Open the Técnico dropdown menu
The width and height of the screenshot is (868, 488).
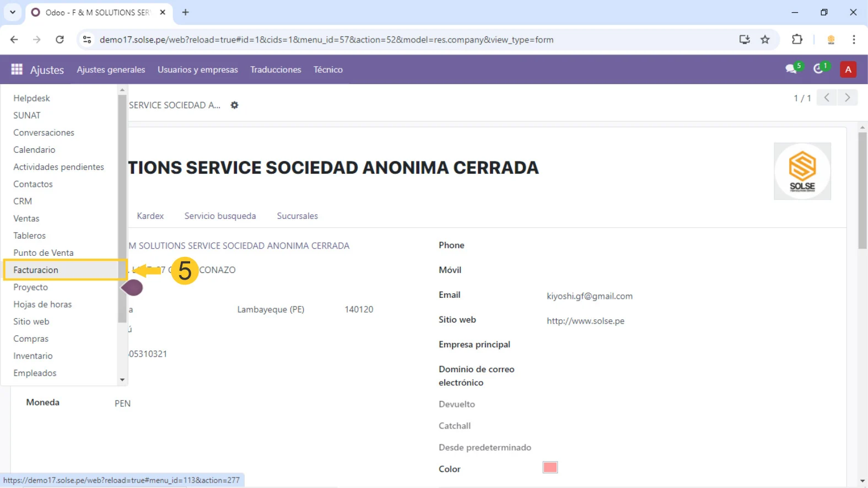click(328, 69)
